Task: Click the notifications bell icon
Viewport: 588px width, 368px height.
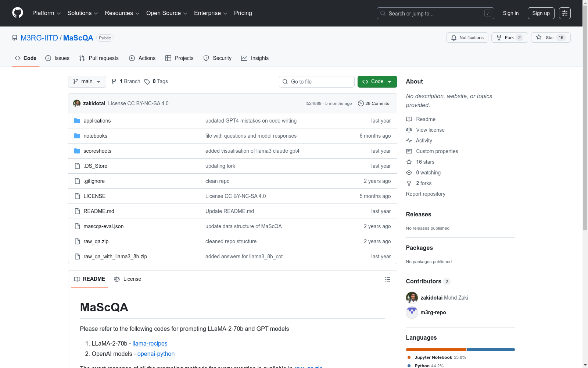Action: 454,38
